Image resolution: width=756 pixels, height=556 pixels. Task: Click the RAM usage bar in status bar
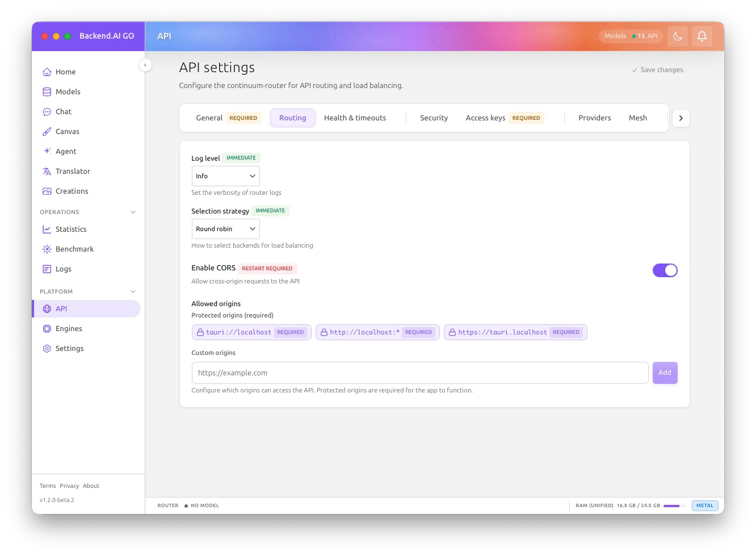click(674, 505)
